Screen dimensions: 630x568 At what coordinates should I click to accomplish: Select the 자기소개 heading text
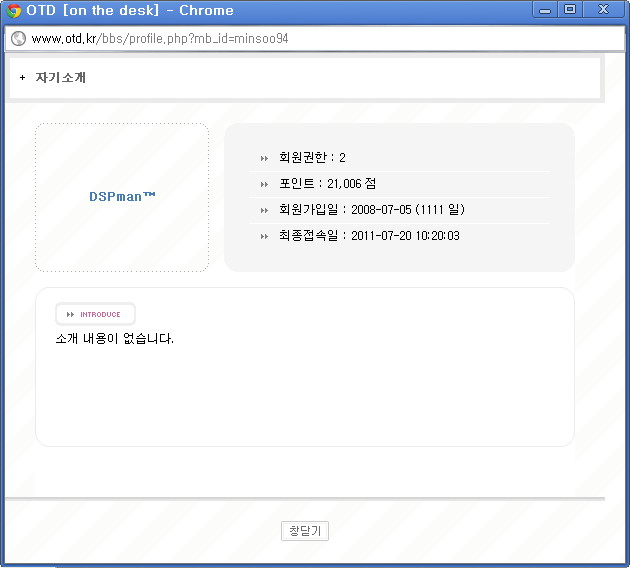click(61, 77)
